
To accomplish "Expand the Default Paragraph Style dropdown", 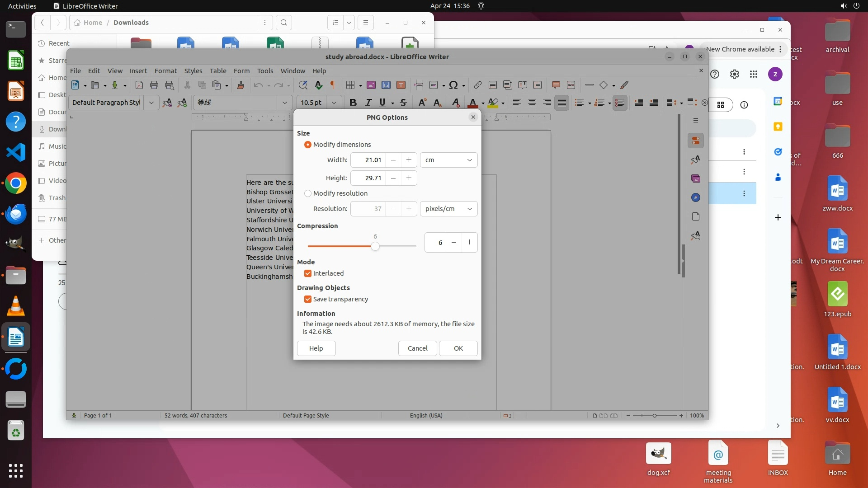I will pos(151,103).
